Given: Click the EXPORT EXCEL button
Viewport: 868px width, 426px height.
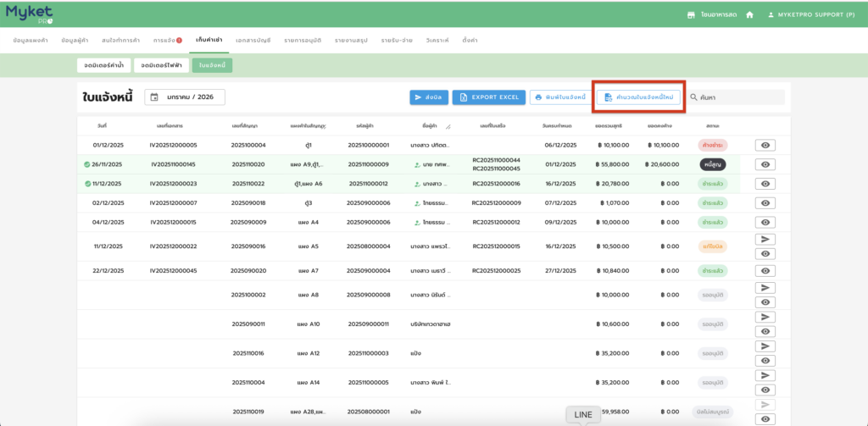Looking at the screenshot, I should [x=488, y=97].
